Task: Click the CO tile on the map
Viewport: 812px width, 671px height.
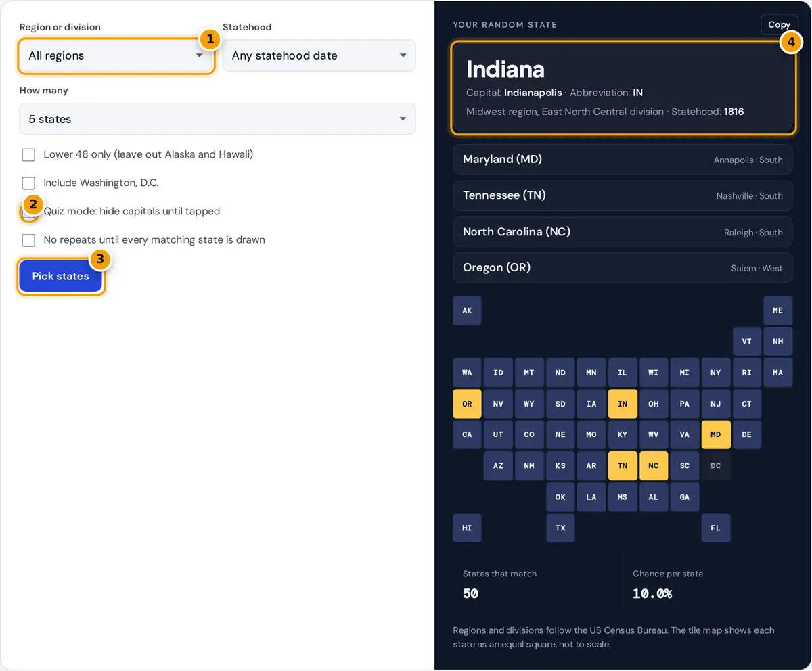Action: tap(529, 434)
